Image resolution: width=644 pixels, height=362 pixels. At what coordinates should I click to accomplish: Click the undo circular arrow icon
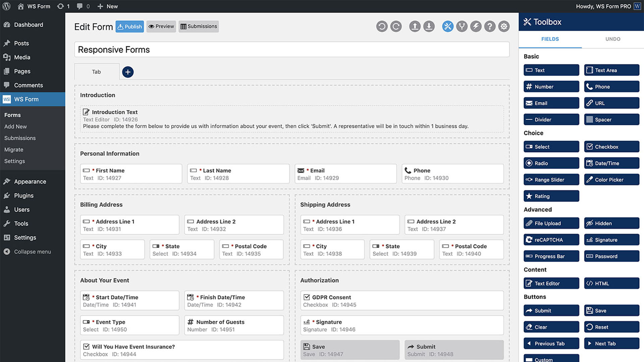(382, 26)
